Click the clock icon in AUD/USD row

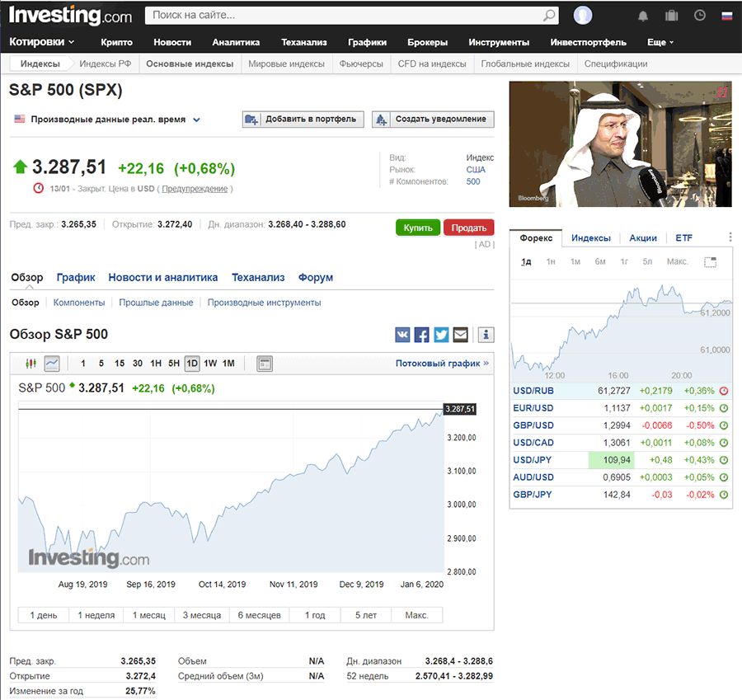[x=724, y=477]
